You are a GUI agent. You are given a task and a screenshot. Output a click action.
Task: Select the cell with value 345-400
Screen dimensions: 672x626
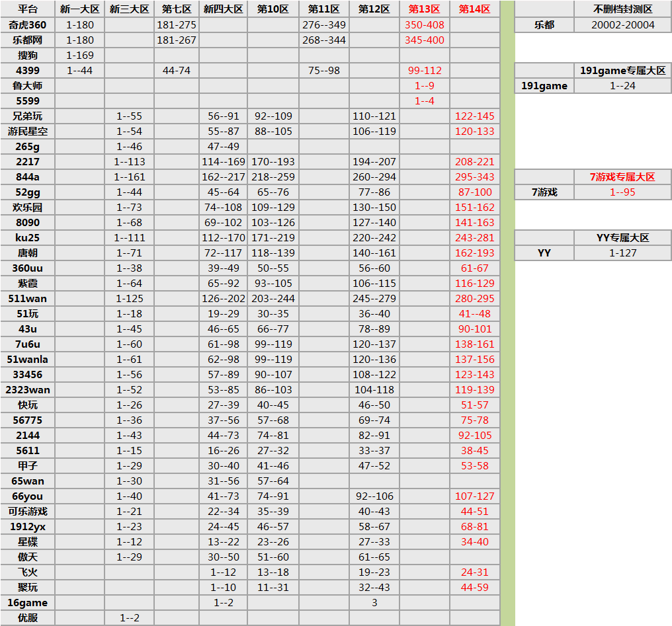click(424, 40)
